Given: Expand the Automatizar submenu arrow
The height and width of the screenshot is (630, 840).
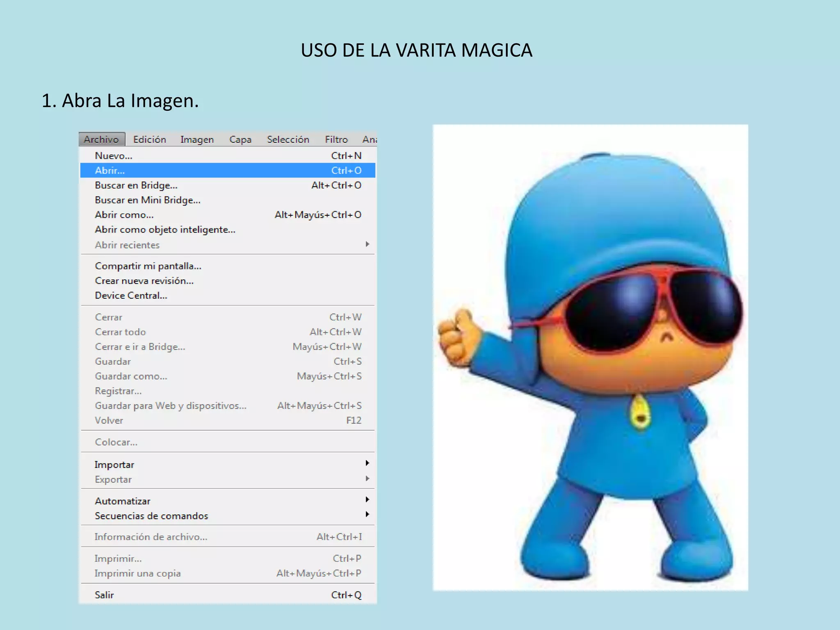Looking at the screenshot, I should coord(367,500).
